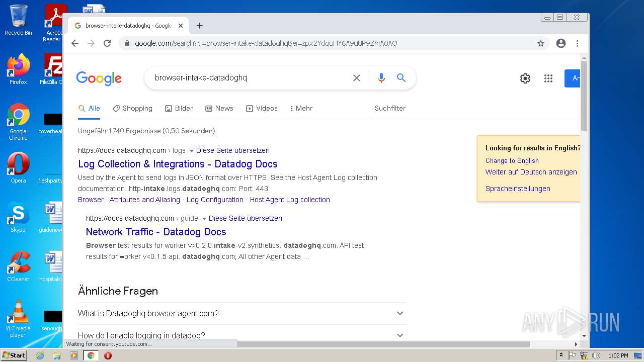Select the Alle results tab
This screenshot has width=644, height=362.
point(90,108)
